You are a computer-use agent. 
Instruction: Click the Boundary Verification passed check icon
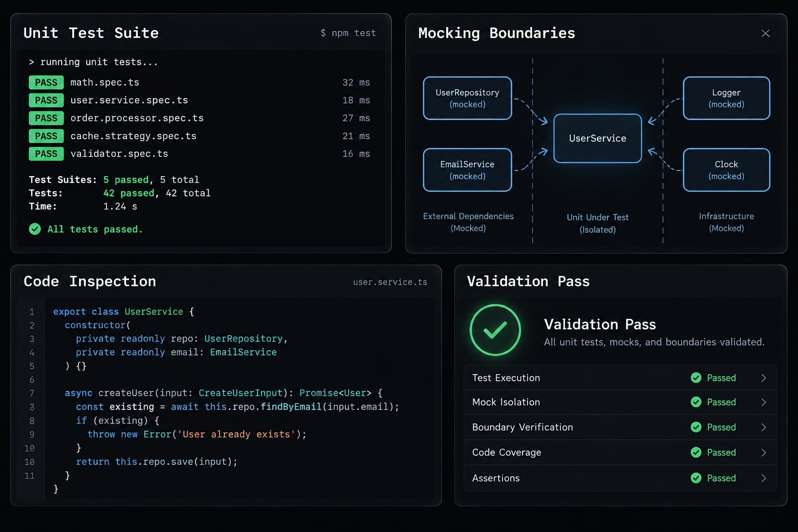[x=696, y=427]
